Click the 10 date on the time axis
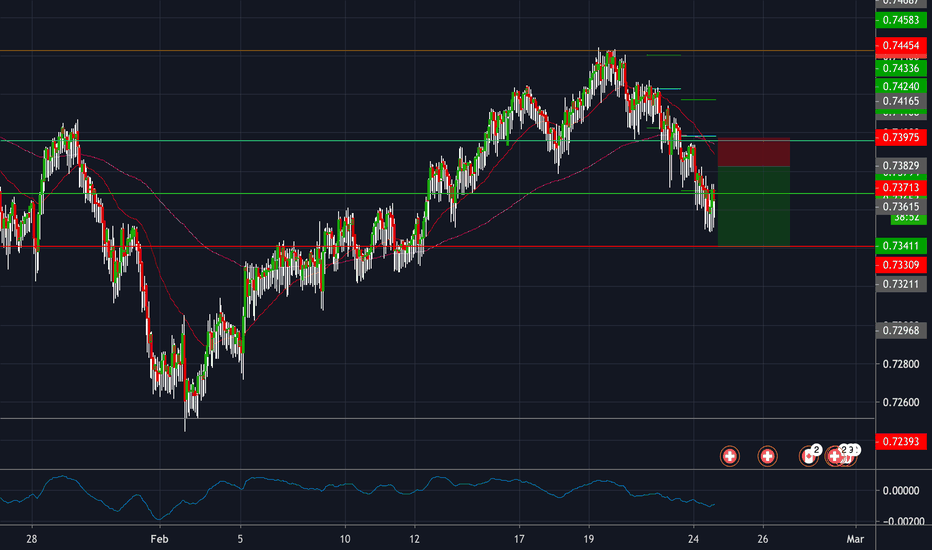Viewport: 932px width, 550px height. [x=345, y=539]
